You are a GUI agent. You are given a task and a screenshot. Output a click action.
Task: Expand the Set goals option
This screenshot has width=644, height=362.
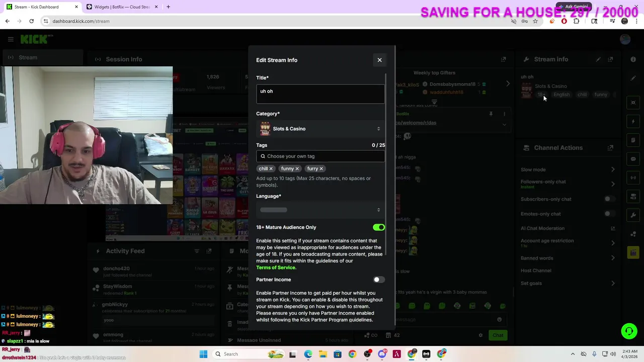[568, 283]
